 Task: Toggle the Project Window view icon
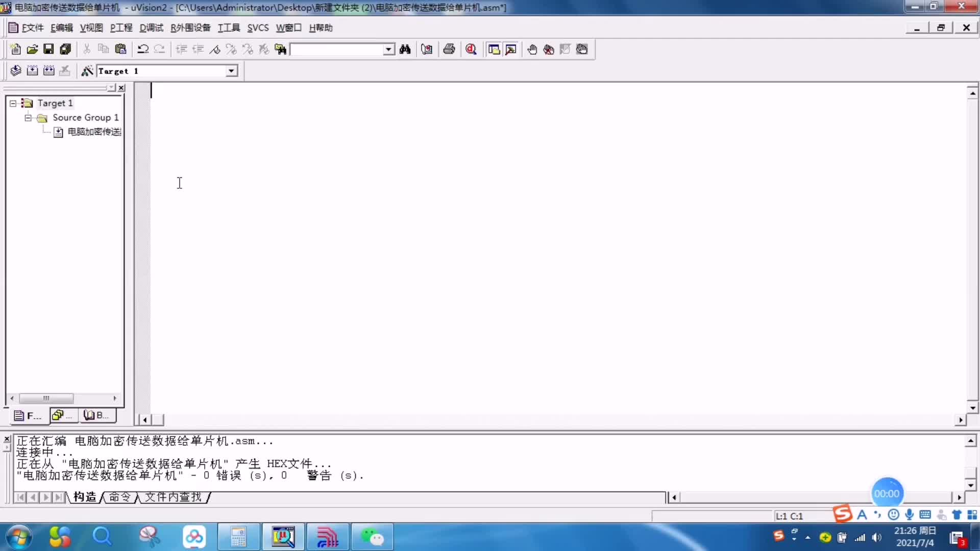pos(494,49)
